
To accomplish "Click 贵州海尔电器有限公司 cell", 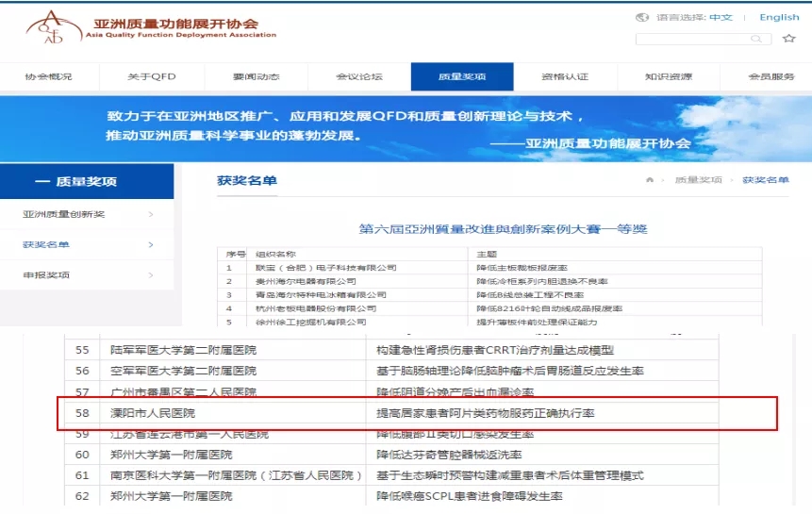I will [306, 281].
